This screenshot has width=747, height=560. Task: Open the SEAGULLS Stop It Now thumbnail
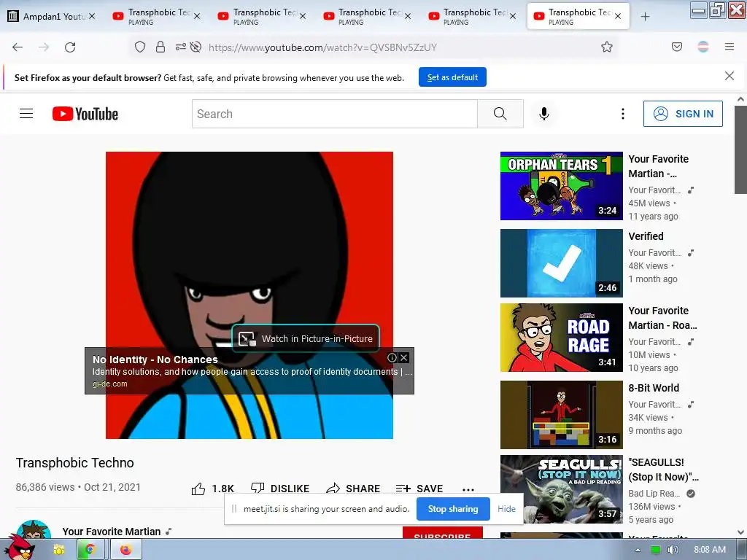561,489
